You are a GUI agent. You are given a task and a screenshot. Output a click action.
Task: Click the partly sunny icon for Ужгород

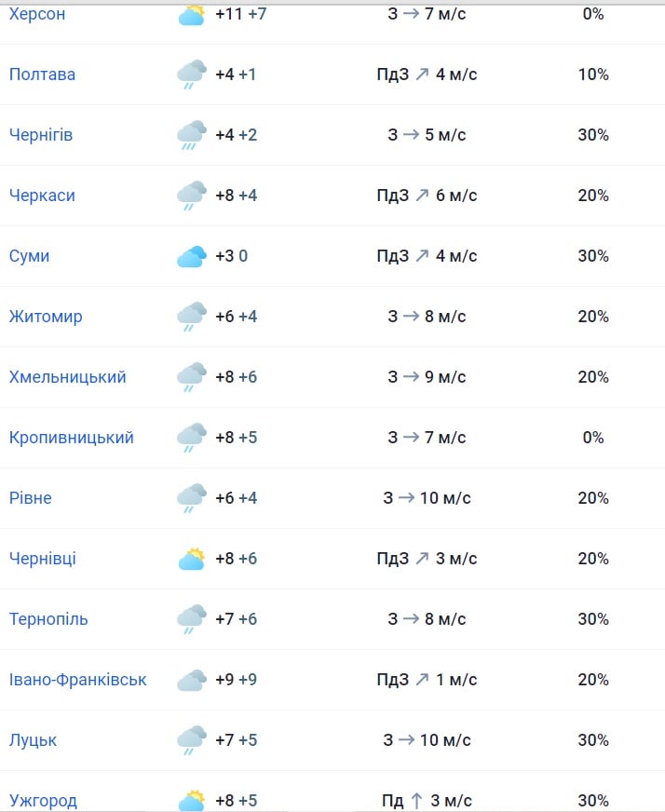coord(192,800)
